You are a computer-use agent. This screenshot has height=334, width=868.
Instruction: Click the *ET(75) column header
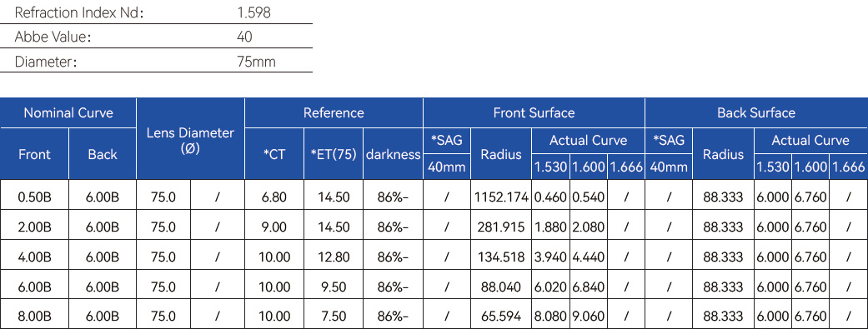[334, 154]
